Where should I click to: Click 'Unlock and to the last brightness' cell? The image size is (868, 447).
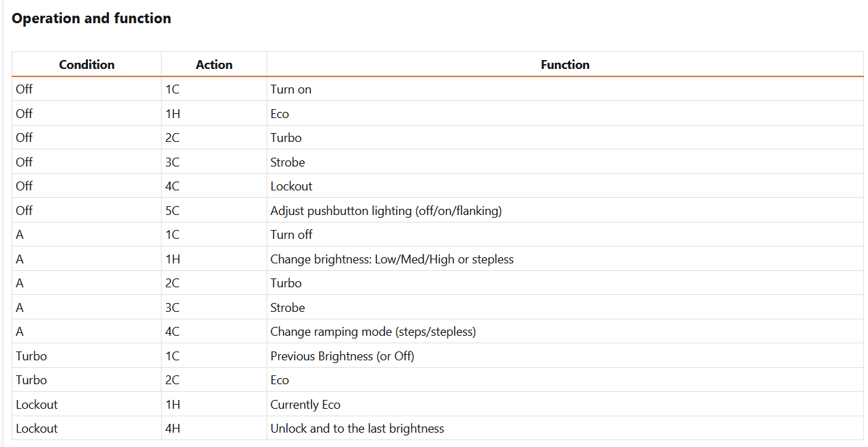pyautogui.click(x=565, y=429)
